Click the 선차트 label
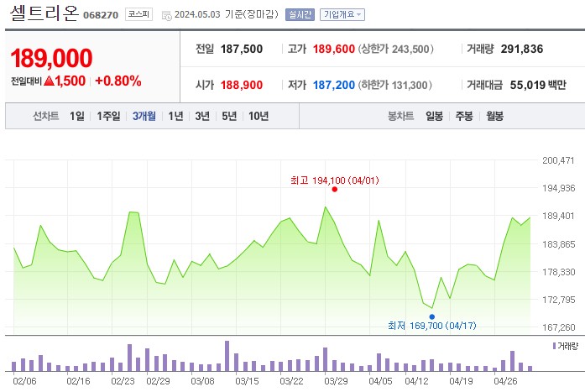Screen dimensions: 585x392 point(46,116)
